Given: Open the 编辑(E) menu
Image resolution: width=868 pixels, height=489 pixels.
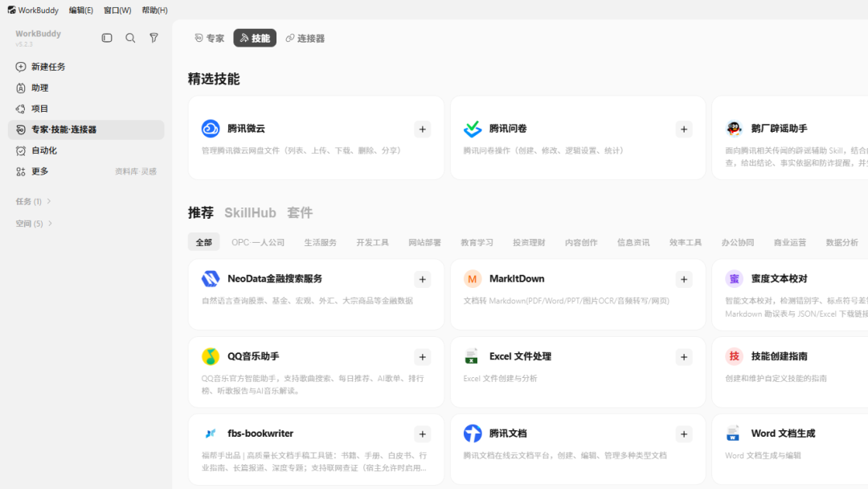Looking at the screenshot, I should click(x=81, y=10).
